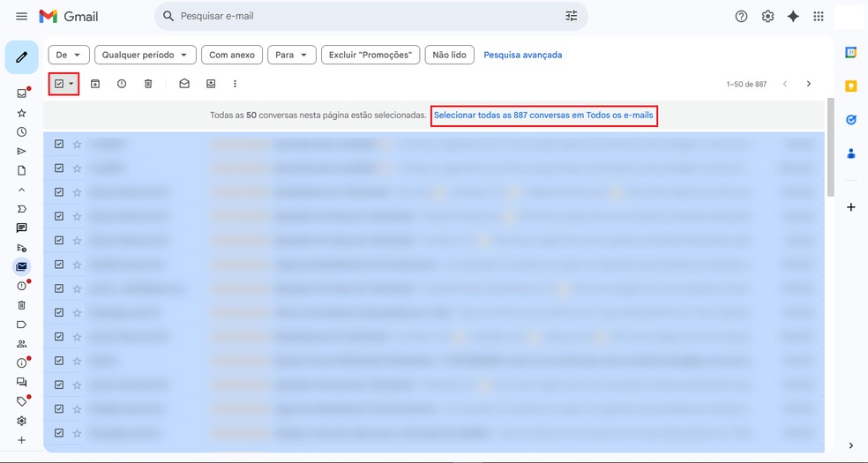Viewport: 868px width, 463px height.
Task: Toggle the Não lido filter chip
Action: pos(450,55)
